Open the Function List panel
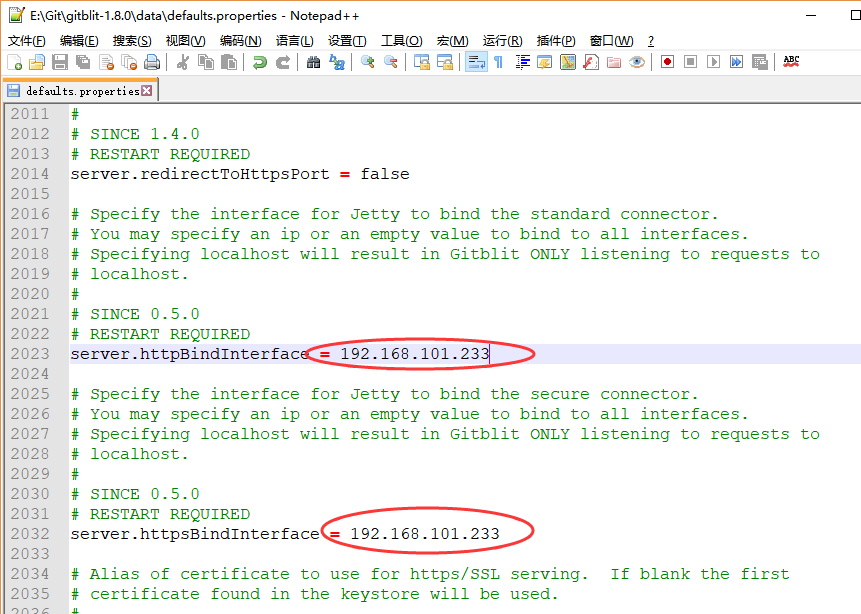Viewport: 861px width, 614px height. (591, 63)
